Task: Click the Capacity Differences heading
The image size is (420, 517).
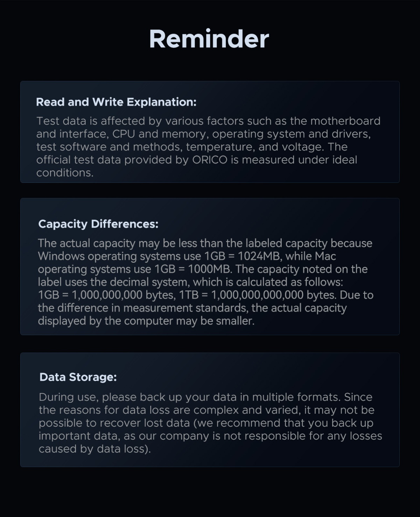Action: click(98, 224)
